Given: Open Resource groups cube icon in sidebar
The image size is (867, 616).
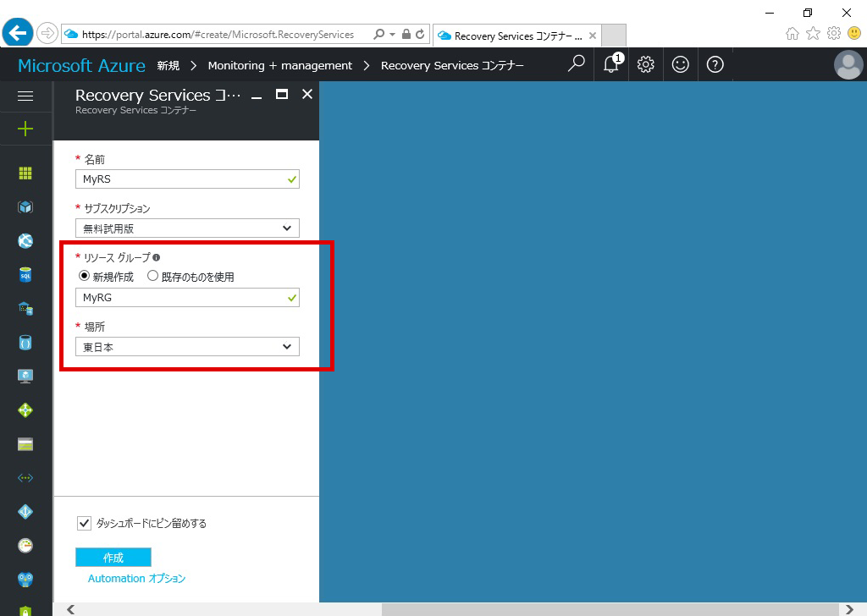Looking at the screenshot, I should pos(25,207).
